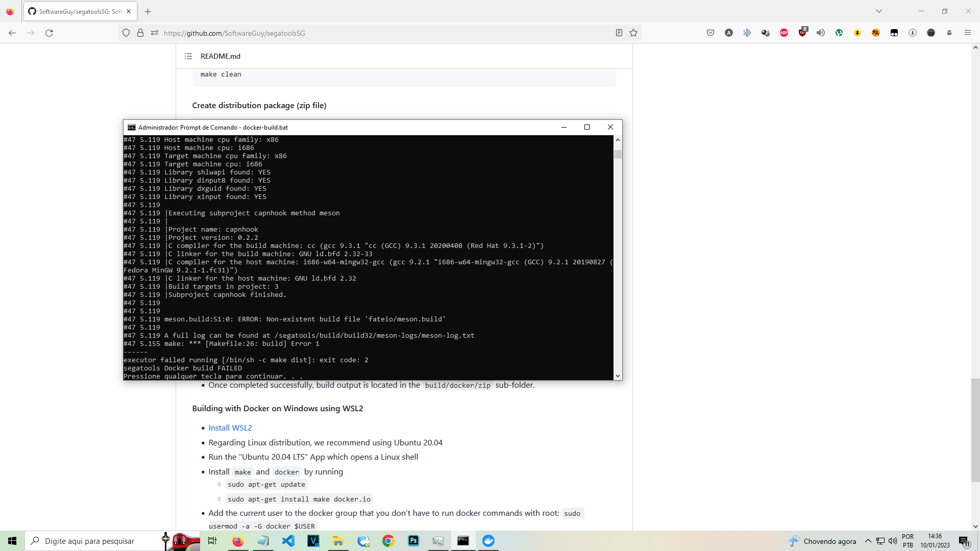The width and height of the screenshot is (980, 551).
Task: Open the README table of contents
Action: point(188,56)
